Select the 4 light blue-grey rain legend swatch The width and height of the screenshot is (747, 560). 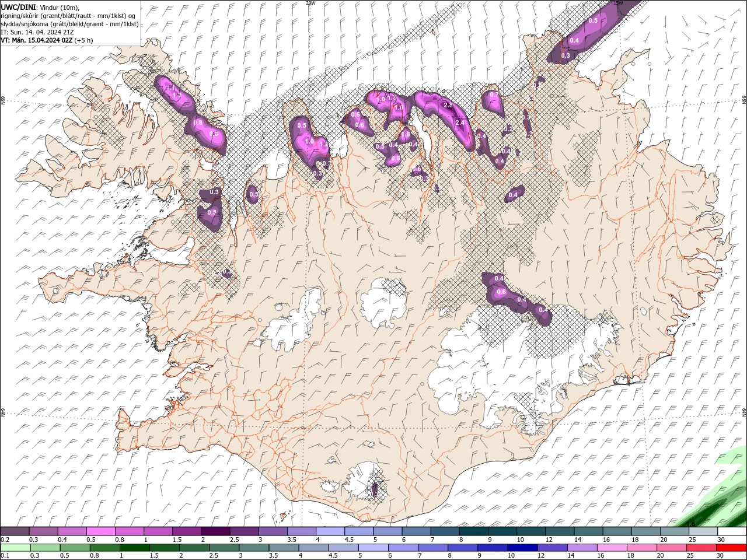(x=313, y=548)
